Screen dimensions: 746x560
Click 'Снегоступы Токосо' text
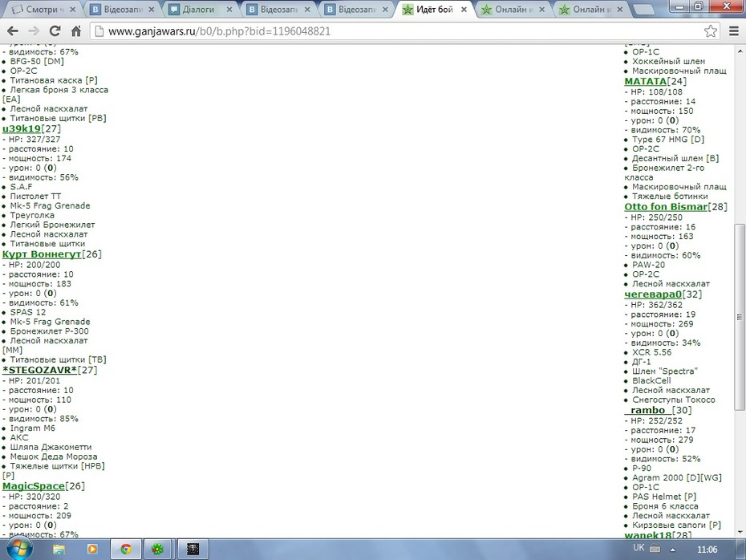(673, 400)
